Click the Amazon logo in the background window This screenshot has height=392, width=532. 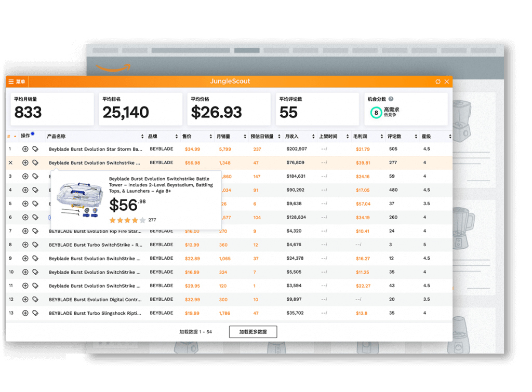[x=113, y=68]
